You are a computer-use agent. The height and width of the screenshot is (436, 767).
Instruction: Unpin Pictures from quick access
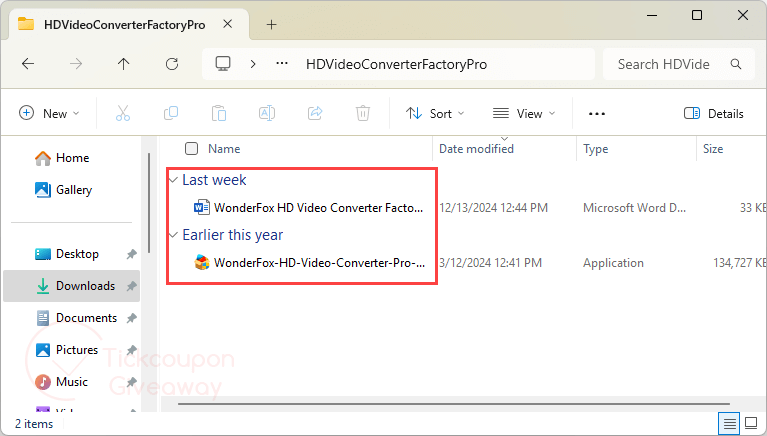pos(132,350)
